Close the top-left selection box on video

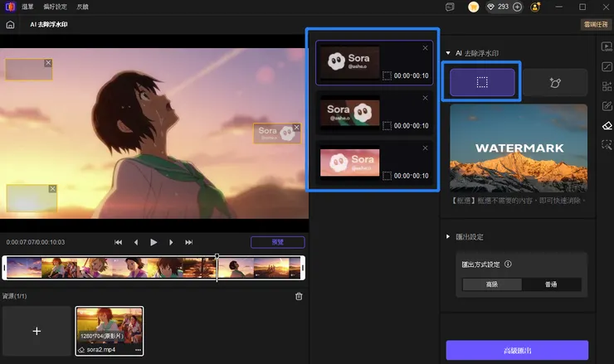coord(48,63)
